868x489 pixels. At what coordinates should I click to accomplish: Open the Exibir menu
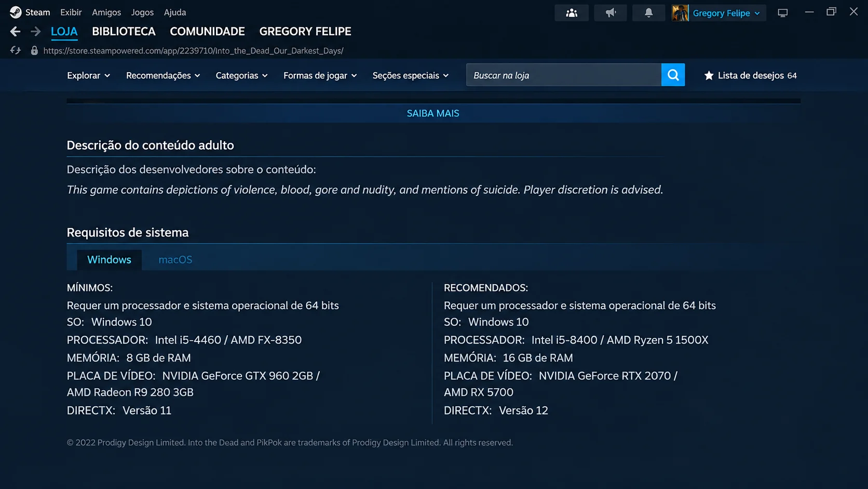pos(71,12)
